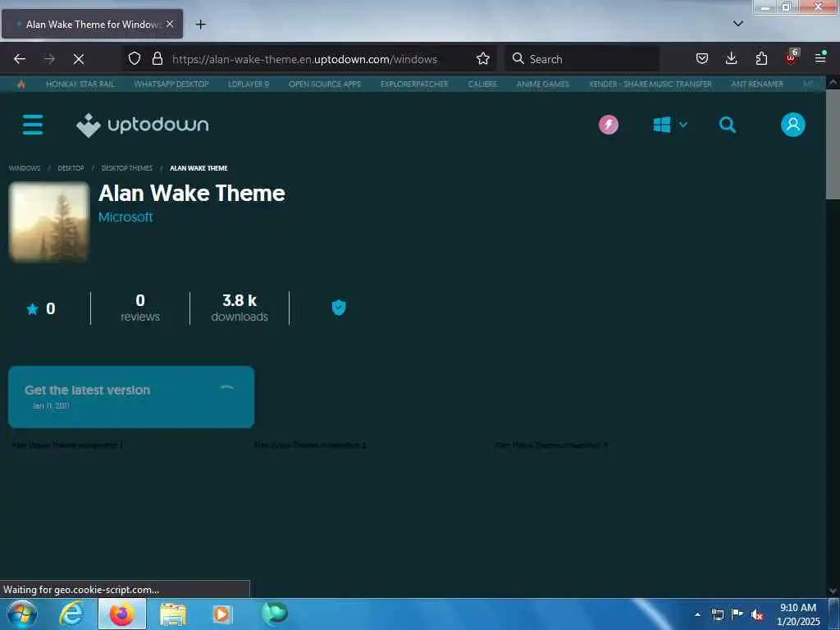Open a new browser tab
This screenshot has width=840, height=630.
point(200,24)
